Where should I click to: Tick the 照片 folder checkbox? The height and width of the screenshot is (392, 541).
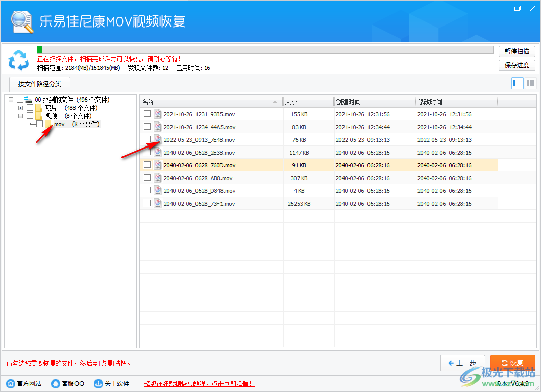coord(30,108)
